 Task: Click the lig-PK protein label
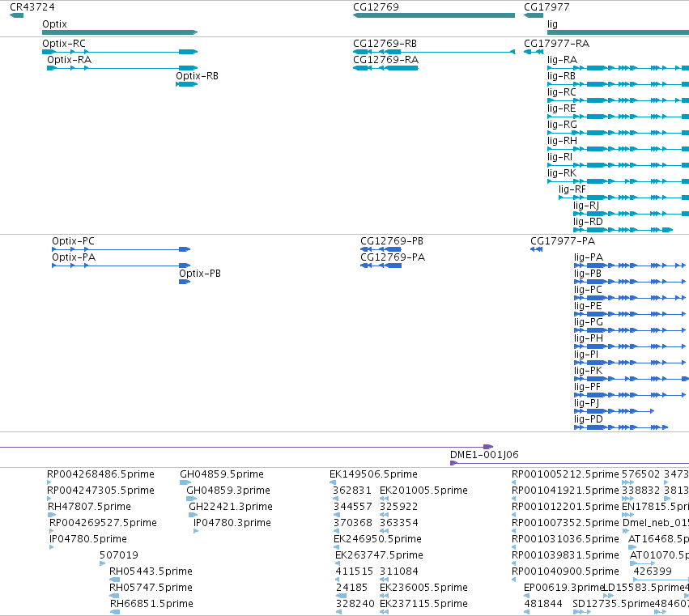point(588,371)
